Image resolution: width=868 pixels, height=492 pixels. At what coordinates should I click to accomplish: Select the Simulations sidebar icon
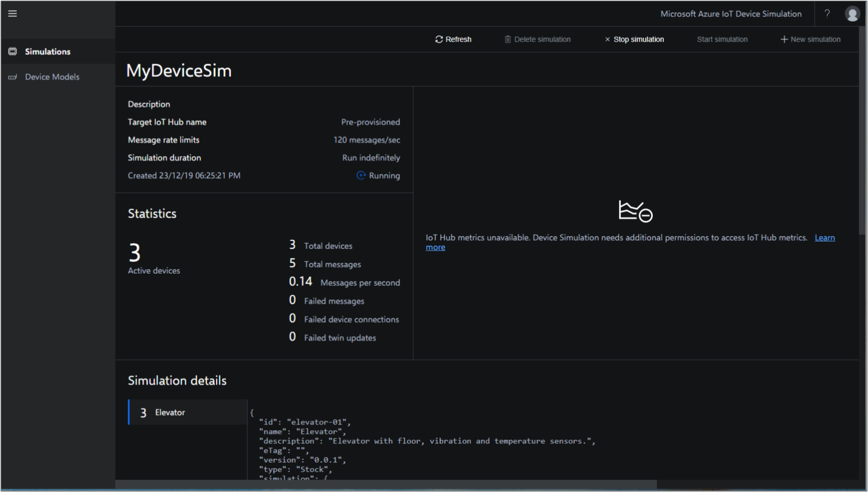[13, 51]
